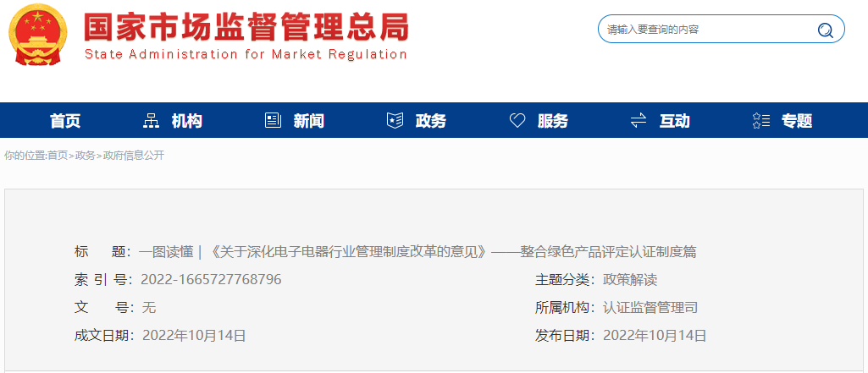The width and height of the screenshot is (868, 373).
Task: Select the 发布日期 value 2022年10月14日
Action: pos(655,335)
